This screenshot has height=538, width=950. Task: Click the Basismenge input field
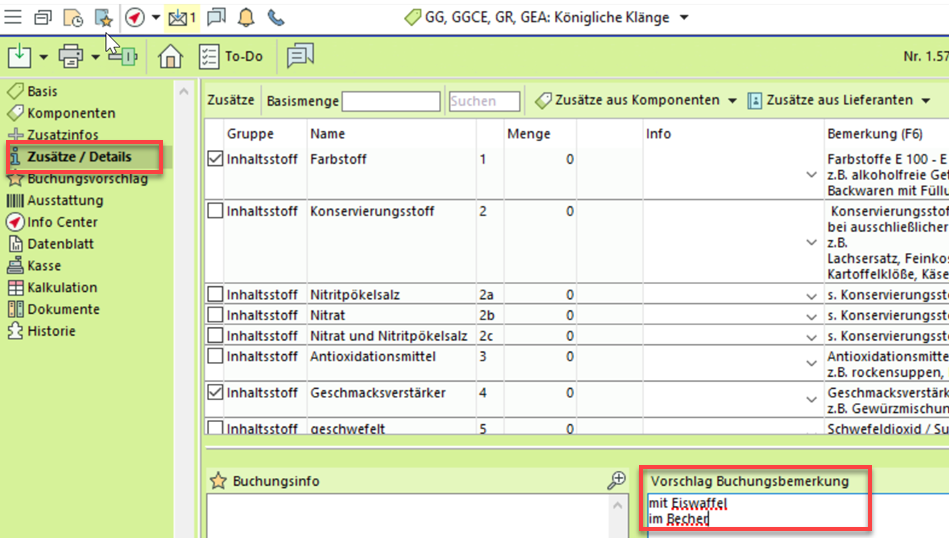click(x=391, y=102)
